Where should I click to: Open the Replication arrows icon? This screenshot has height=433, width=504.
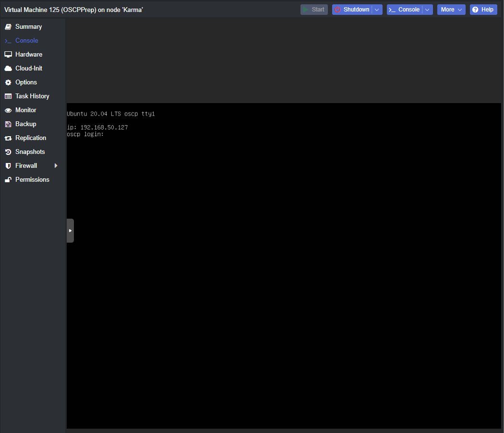point(8,138)
